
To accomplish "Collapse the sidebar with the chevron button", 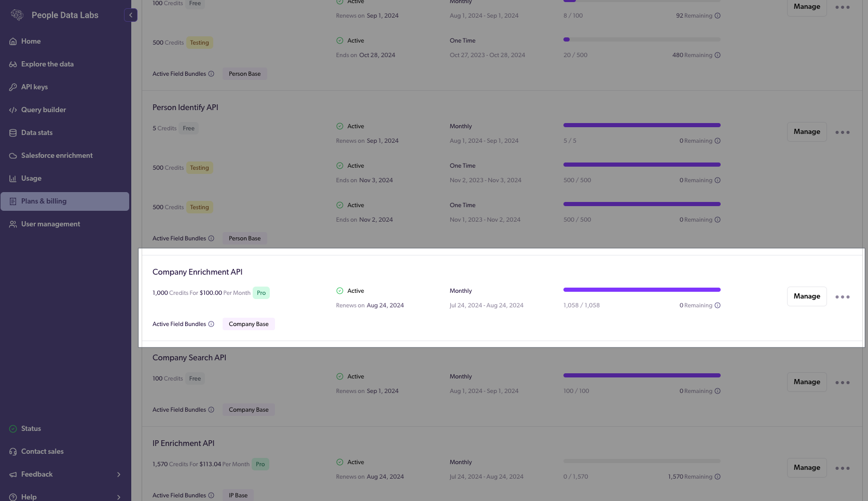I will 131,15.
